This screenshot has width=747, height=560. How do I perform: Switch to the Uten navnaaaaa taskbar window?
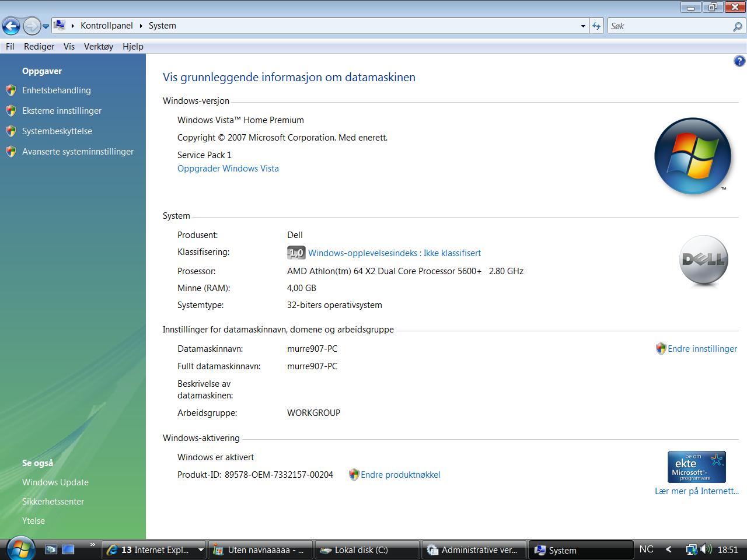tap(260, 550)
